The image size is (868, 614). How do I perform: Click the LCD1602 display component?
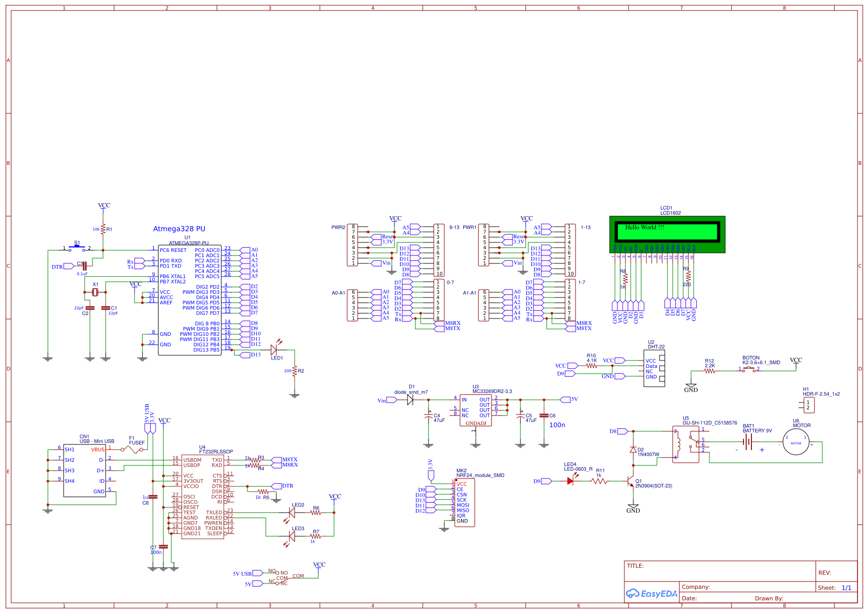[x=667, y=235]
